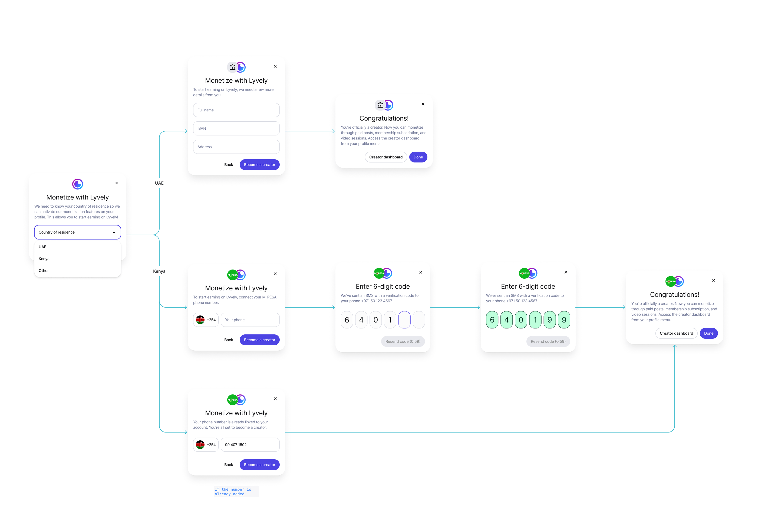Click the focused empty fifth code box
The width and height of the screenshot is (765, 532).
point(404,320)
